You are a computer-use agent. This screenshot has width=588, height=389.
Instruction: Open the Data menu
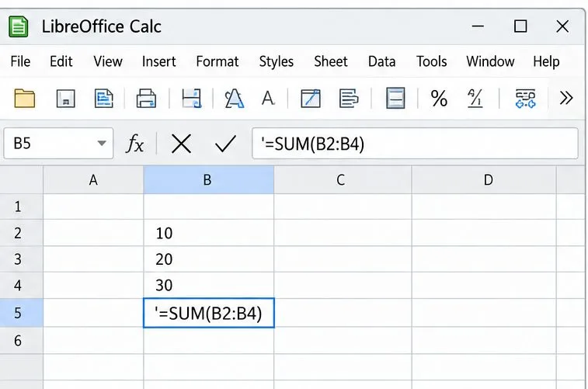[381, 61]
